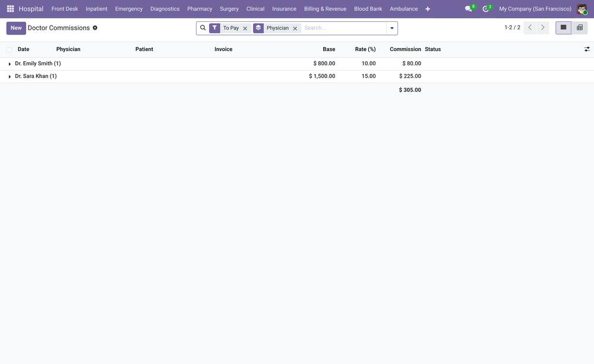This screenshot has height=364, width=594.
Task: Open My Company (San Francisco) switcher
Action: (535, 9)
